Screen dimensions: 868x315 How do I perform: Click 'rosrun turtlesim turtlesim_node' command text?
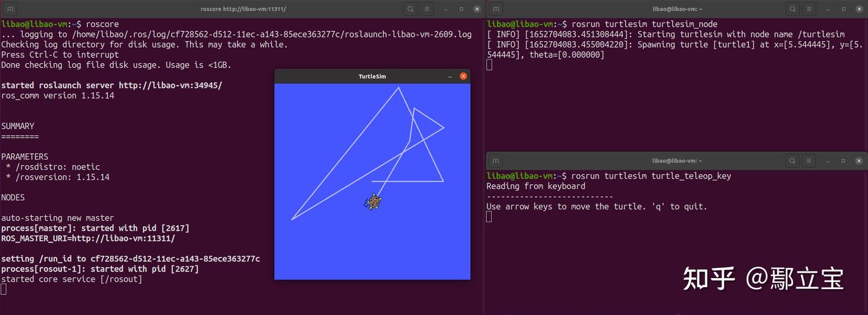coord(644,24)
